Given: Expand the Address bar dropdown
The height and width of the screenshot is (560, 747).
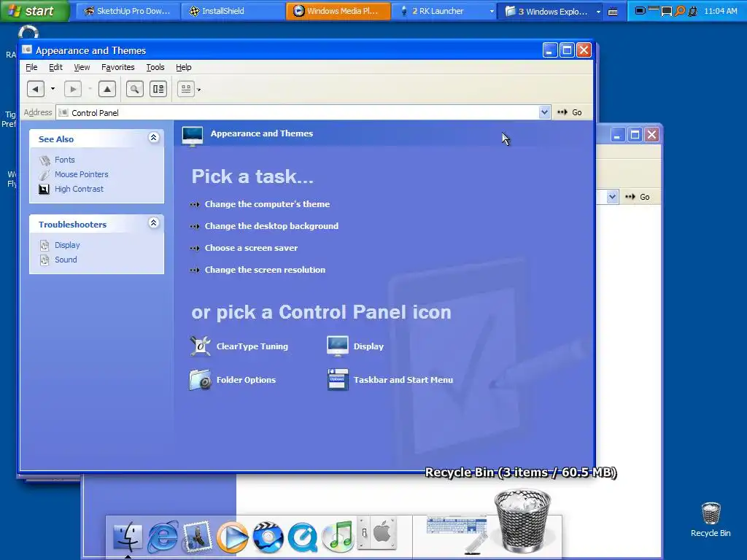Looking at the screenshot, I should tap(544, 112).
